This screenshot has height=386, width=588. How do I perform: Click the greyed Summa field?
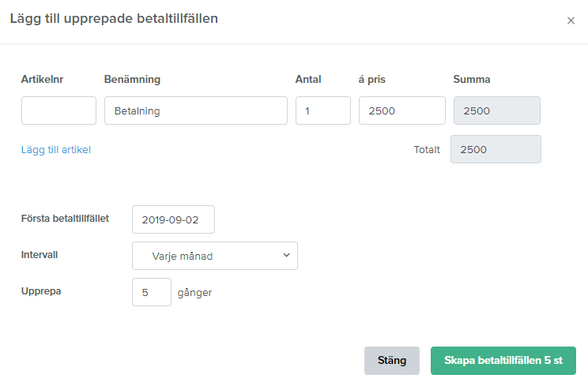point(497,111)
